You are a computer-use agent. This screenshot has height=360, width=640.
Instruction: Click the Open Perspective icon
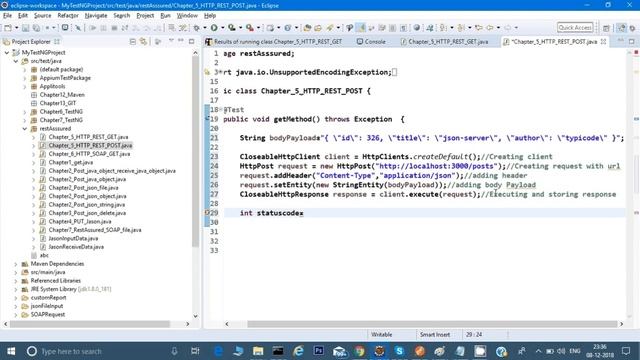(607, 28)
